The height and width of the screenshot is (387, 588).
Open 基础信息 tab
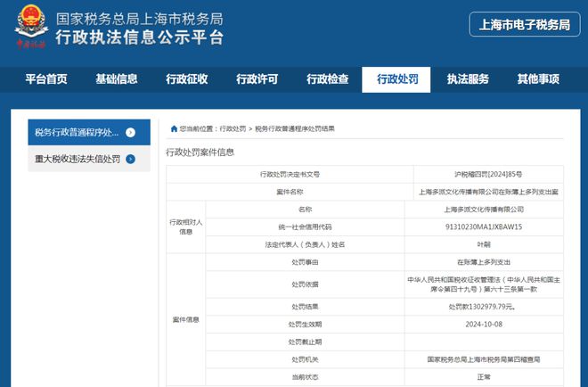click(116, 79)
